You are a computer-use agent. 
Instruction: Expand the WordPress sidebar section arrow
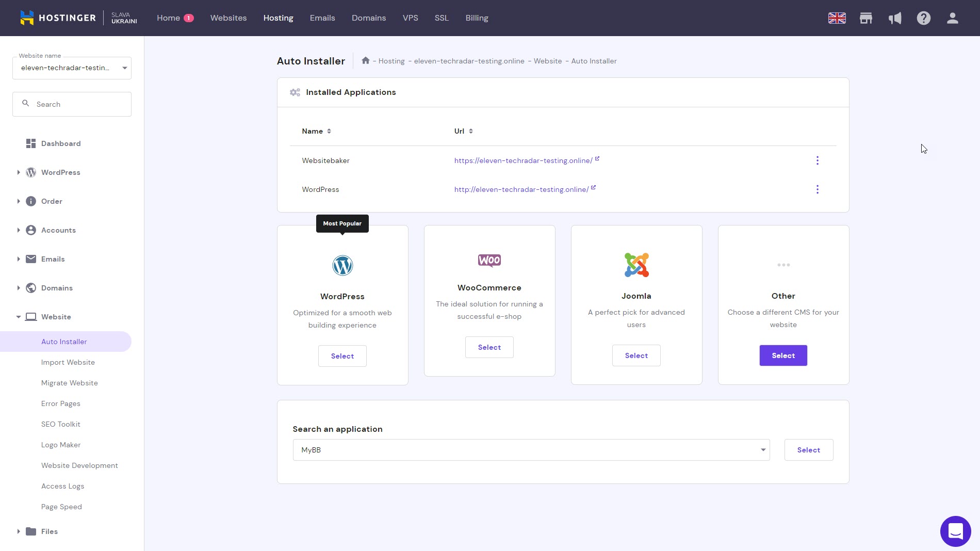19,172
